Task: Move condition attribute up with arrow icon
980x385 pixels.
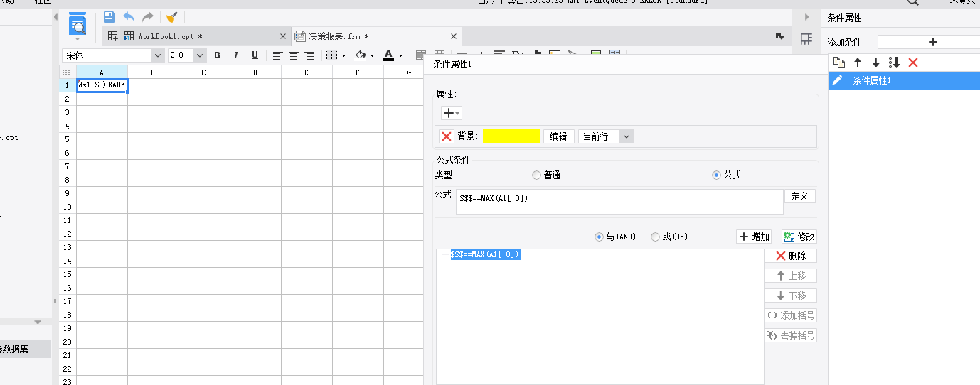Action: pos(858,63)
